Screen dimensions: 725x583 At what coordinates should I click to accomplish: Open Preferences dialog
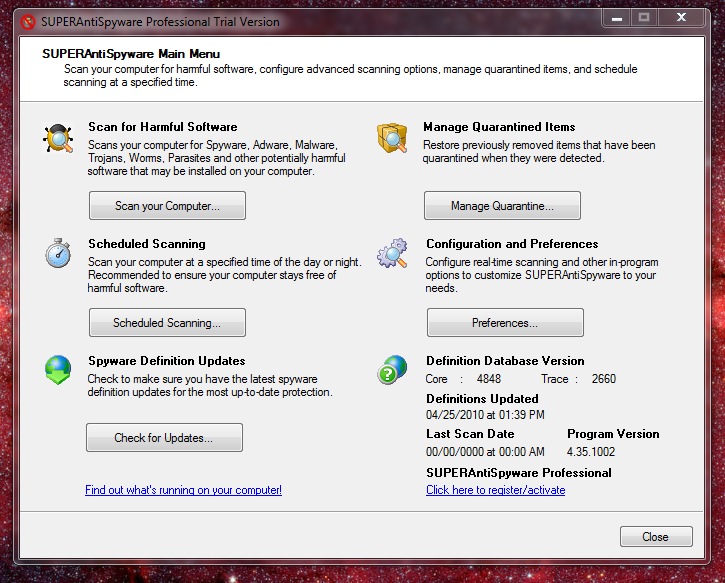pos(505,323)
